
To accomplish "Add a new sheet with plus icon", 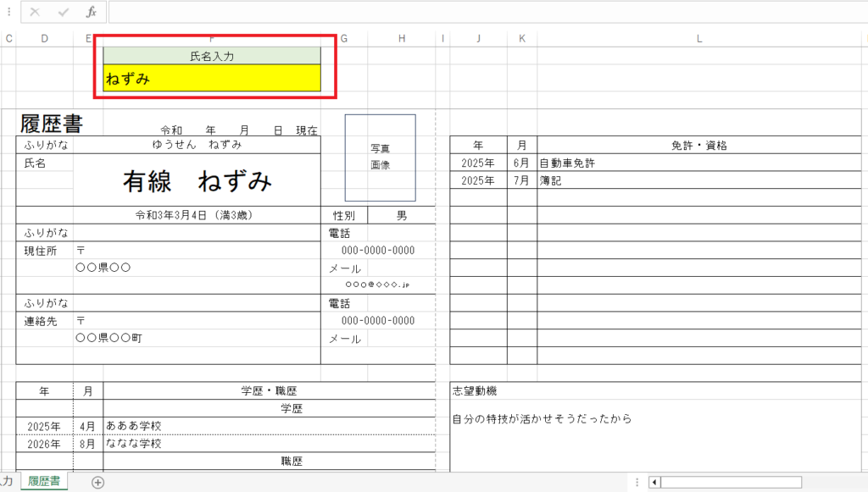I will point(97,482).
